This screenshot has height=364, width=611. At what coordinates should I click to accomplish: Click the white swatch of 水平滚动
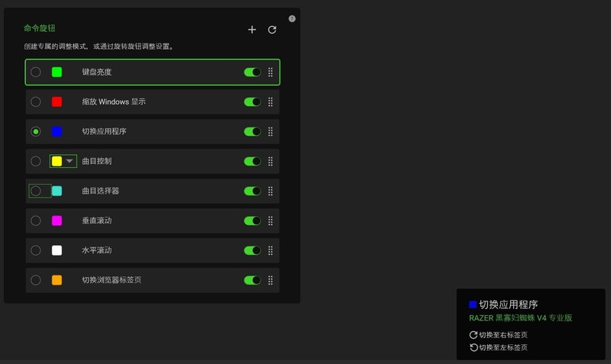(57, 250)
